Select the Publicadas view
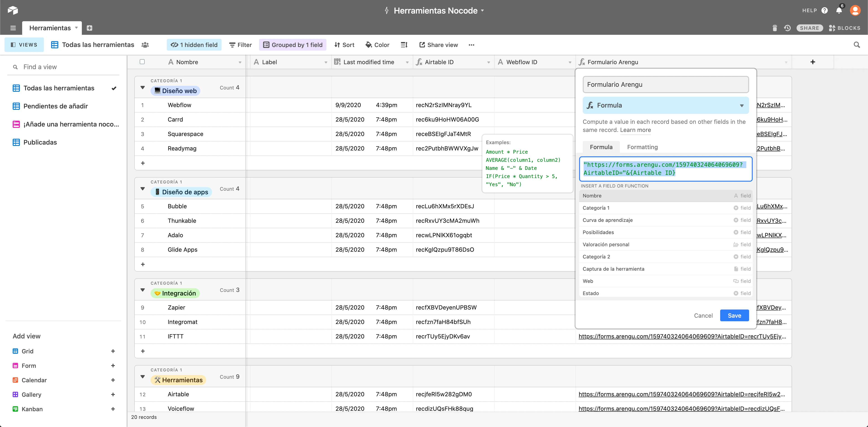The width and height of the screenshot is (868, 427). 40,142
